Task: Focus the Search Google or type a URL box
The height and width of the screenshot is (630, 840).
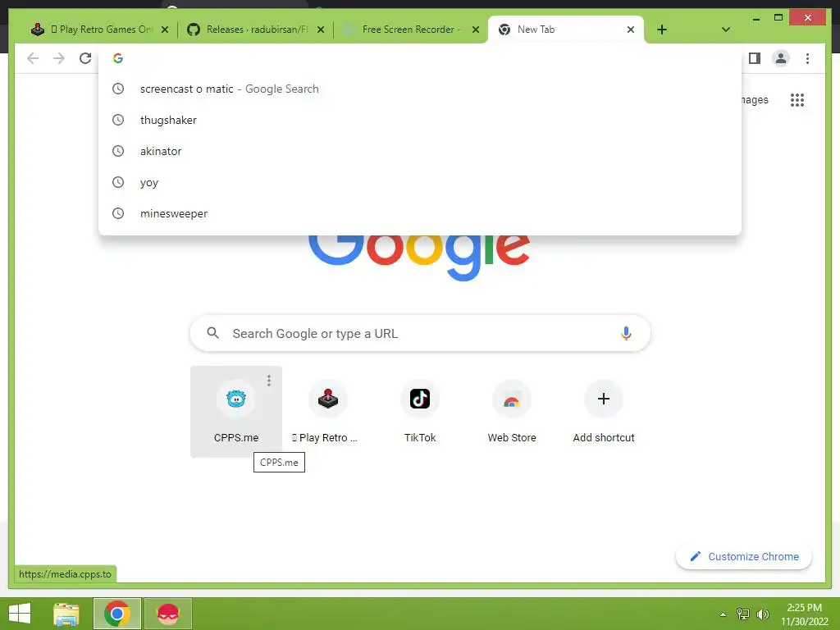Action: tap(420, 333)
